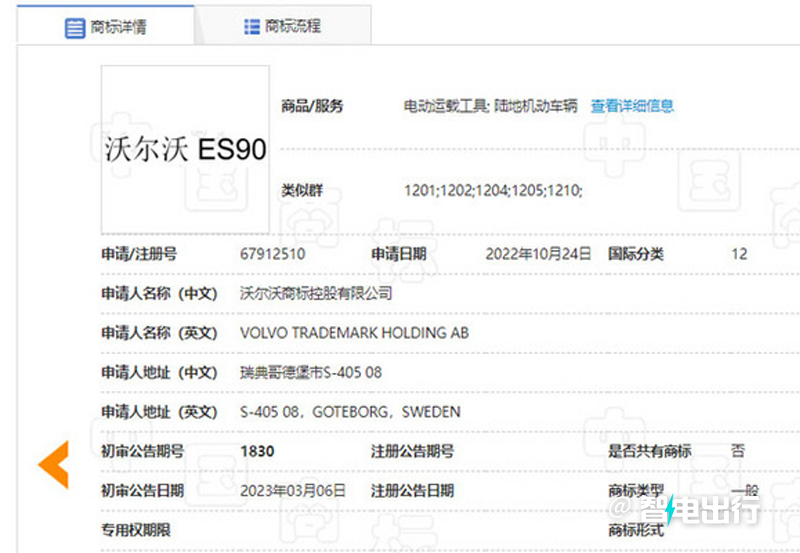This screenshot has width=800, height=553.
Task: Click VOLVO TRADEMARK HOLDING AB text
Action: click(354, 333)
